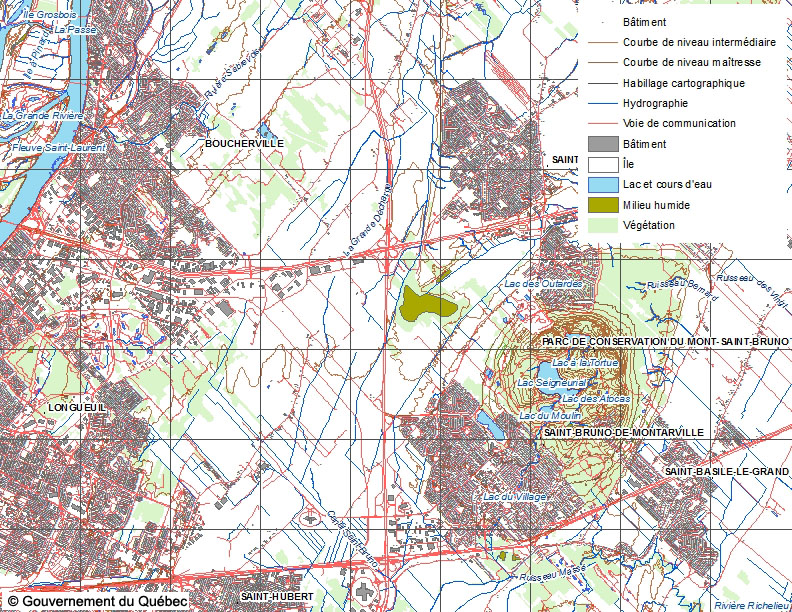
Task: Click the Courbe de niveau maîtresse label
Action: click(x=691, y=62)
